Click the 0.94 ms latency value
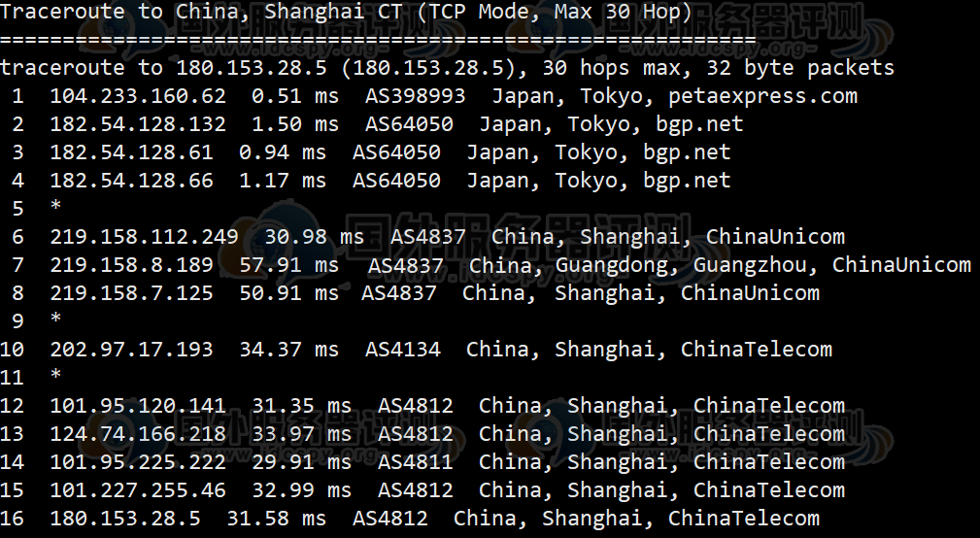This screenshot has width=980, height=538. point(283,151)
